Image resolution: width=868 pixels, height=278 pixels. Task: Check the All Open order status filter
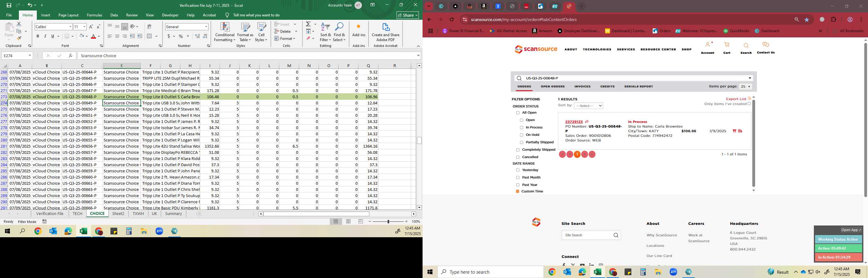pyautogui.click(x=518, y=113)
